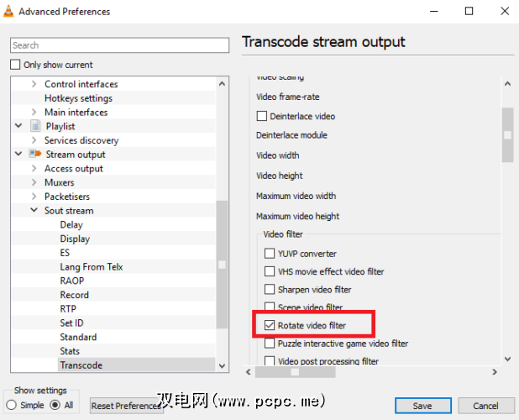Select Standard tree item
519x420 pixels.
click(78, 337)
